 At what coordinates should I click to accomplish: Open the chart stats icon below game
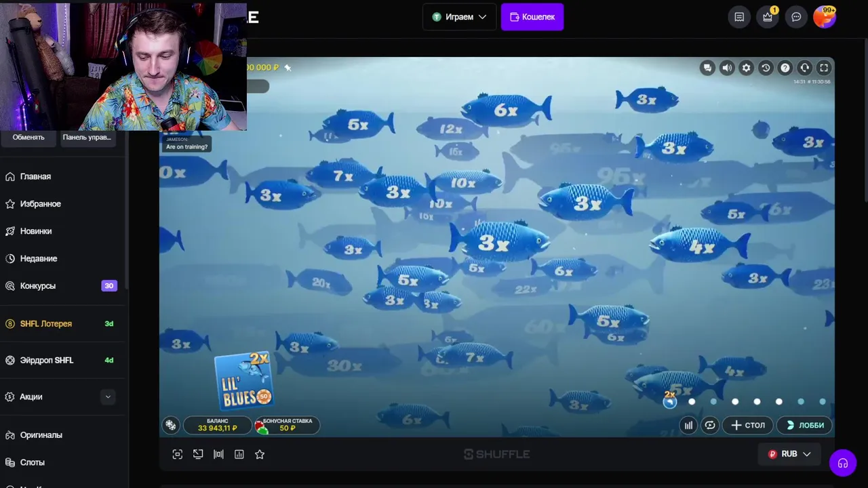[x=239, y=454]
